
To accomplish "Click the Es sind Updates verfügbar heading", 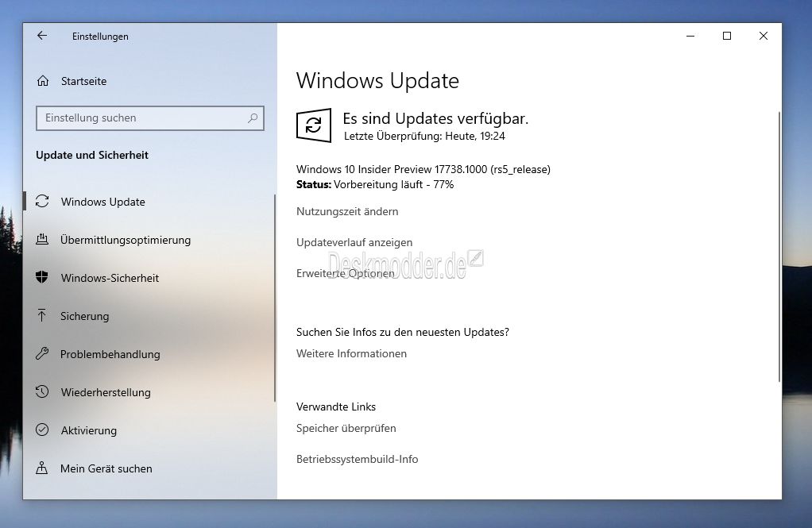I will (435, 118).
